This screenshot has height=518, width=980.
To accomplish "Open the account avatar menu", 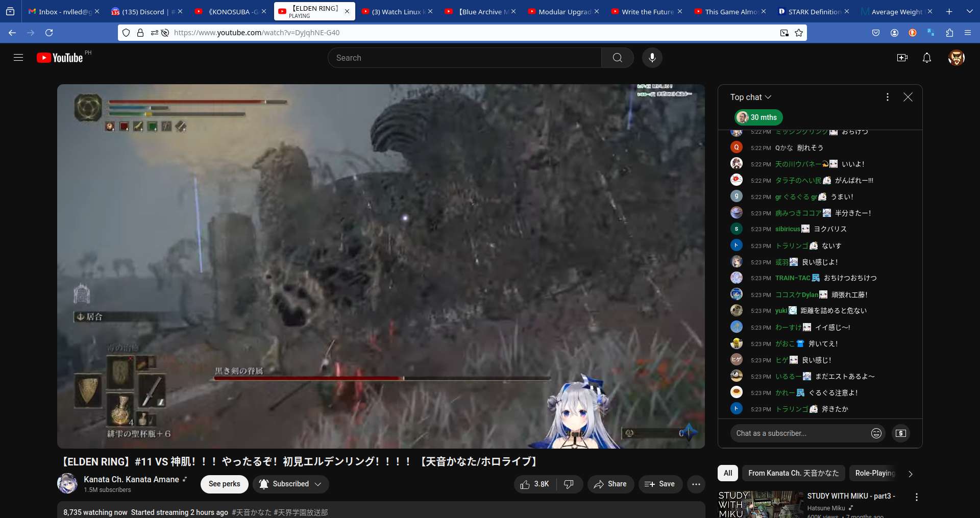I will pyautogui.click(x=956, y=58).
